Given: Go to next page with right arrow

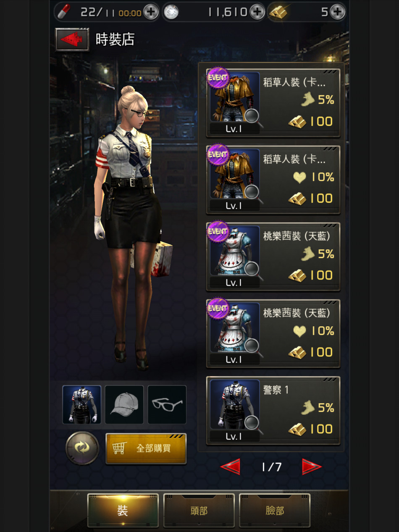Looking at the screenshot, I should (312, 467).
